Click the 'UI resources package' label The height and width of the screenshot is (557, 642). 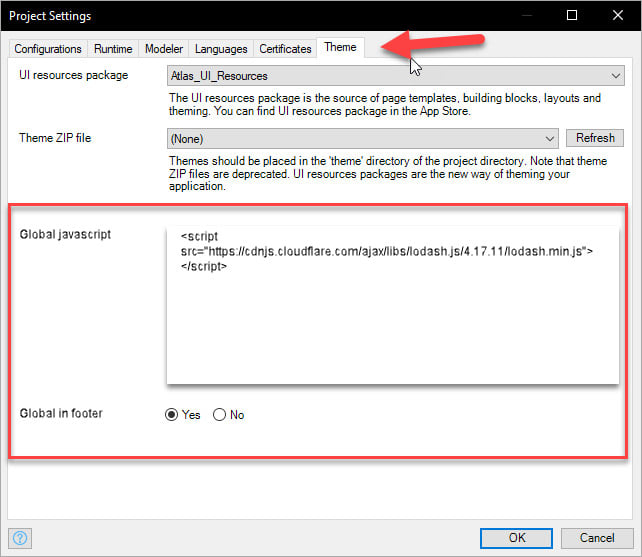pos(74,75)
